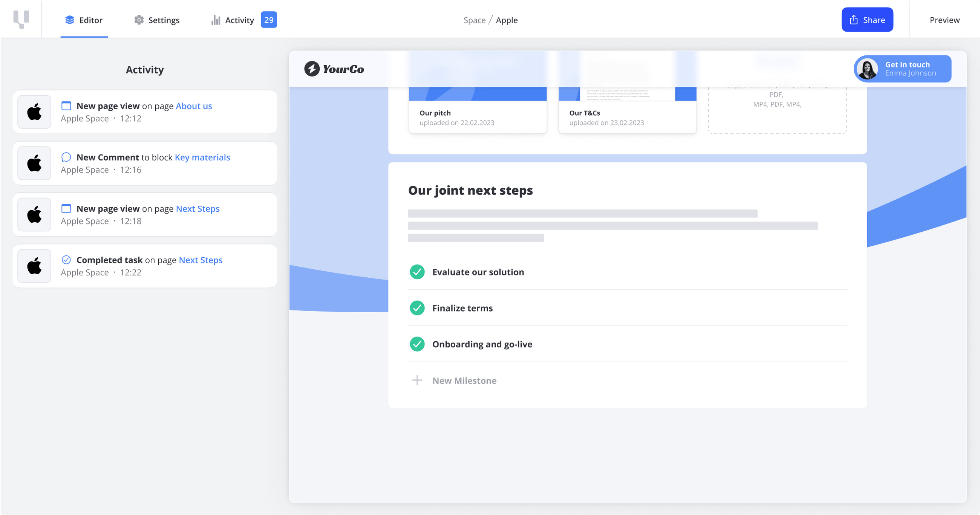Click the YourCo lightning logo
980x515 pixels.
[312, 69]
